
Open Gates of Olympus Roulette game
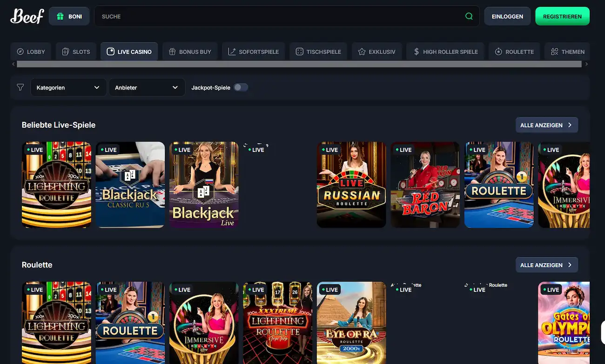coord(564,323)
